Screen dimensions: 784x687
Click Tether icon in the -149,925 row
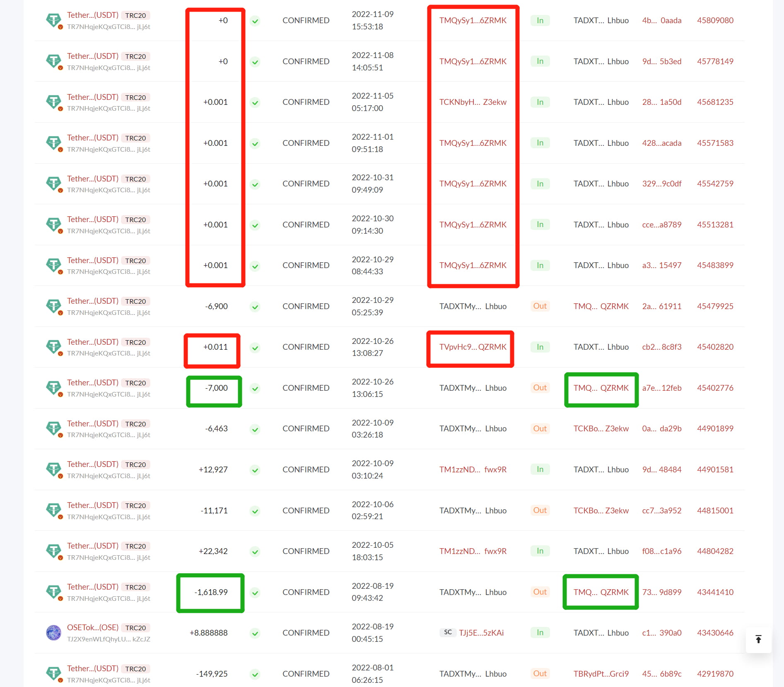point(54,674)
